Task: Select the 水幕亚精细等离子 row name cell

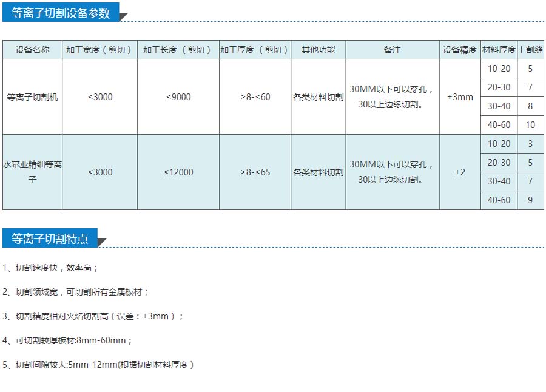Action: tap(32, 172)
